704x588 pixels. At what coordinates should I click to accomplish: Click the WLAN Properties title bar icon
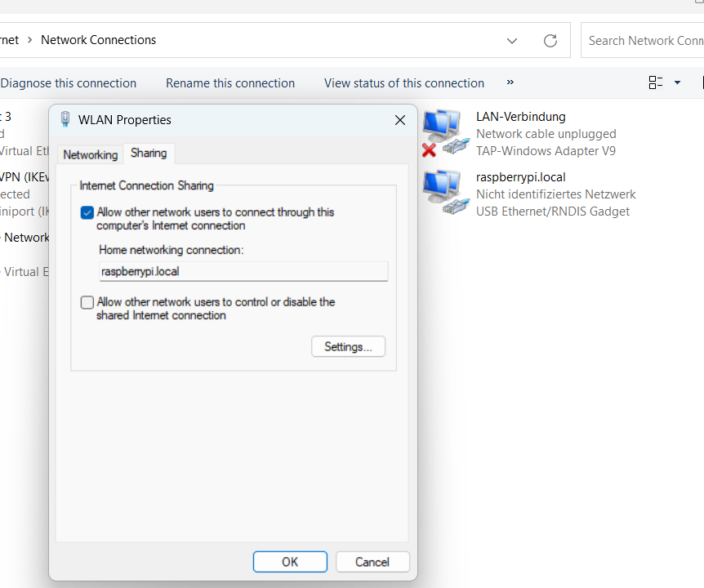click(65, 120)
